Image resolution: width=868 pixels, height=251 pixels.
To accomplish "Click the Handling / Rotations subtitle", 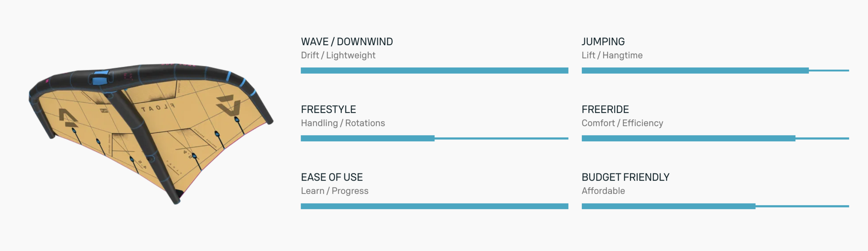I will point(343,123).
